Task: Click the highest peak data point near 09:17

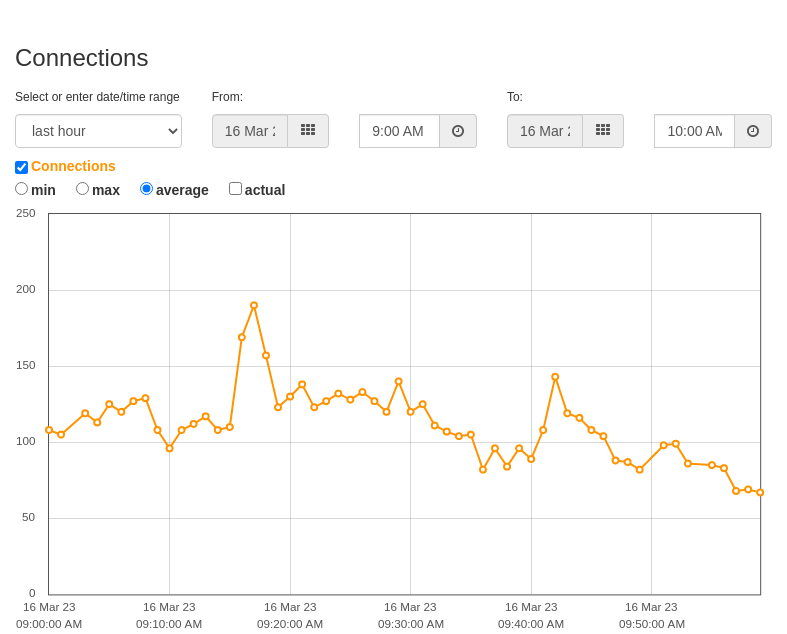Action: click(x=254, y=305)
